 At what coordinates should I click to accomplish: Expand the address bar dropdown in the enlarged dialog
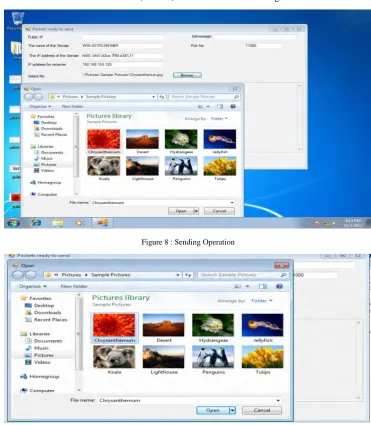click(178, 275)
